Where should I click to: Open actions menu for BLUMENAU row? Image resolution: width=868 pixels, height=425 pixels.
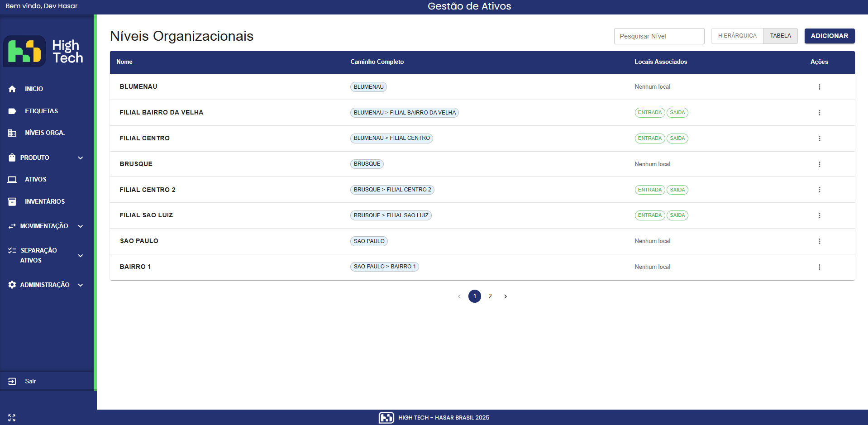pyautogui.click(x=819, y=87)
